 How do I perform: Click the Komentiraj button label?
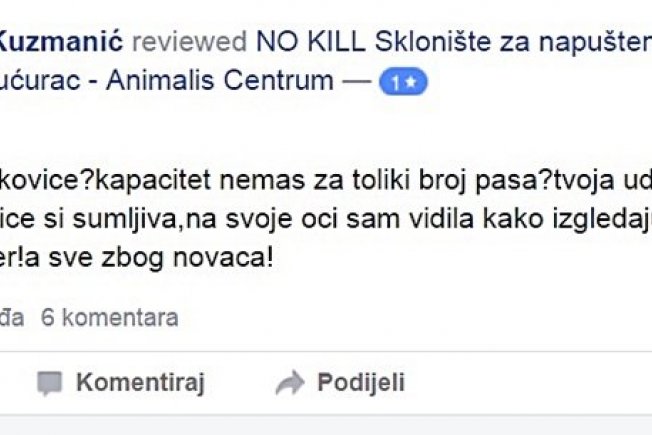[141, 382]
